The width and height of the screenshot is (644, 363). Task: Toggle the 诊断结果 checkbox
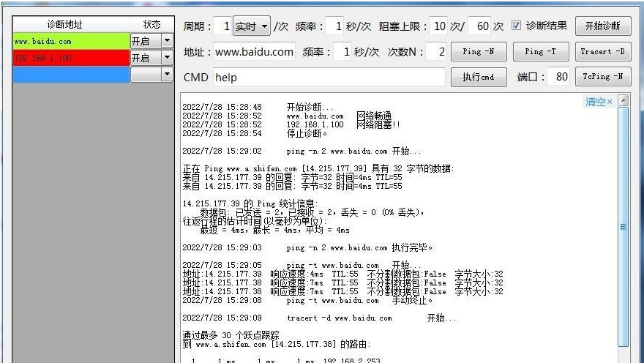click(516, 26)
